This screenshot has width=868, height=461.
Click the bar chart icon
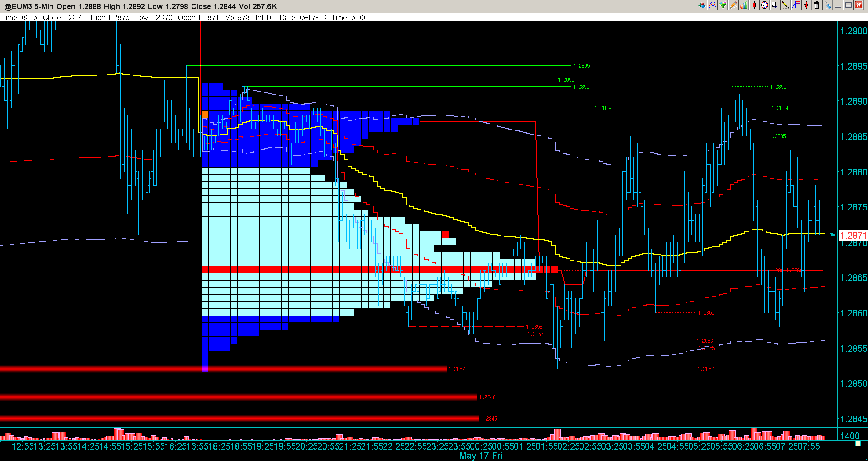[744, 5]
